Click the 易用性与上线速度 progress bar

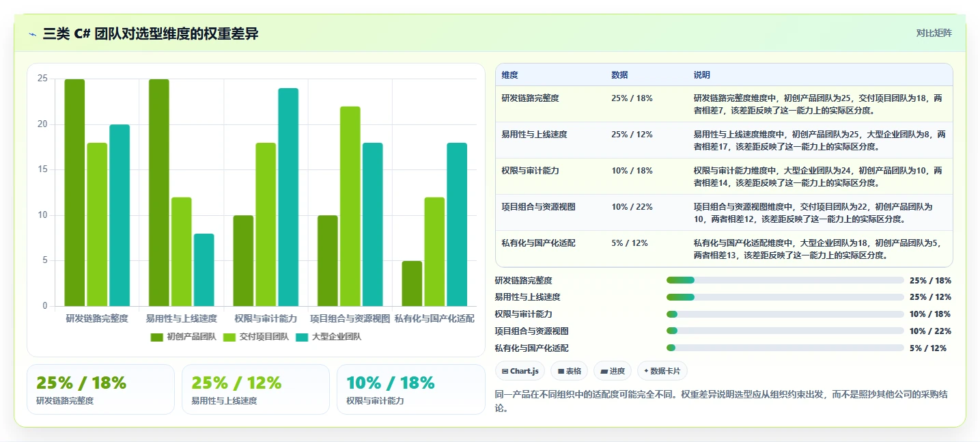pyautogui.click(x=785, y=297)
